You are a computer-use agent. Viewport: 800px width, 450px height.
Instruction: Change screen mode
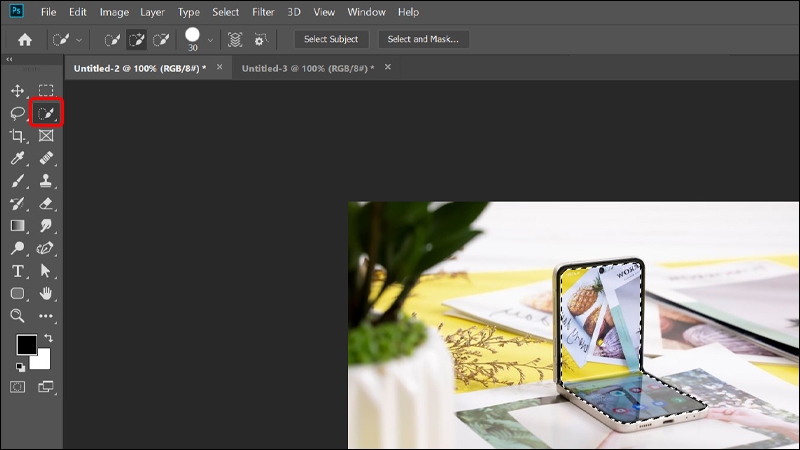46,387
